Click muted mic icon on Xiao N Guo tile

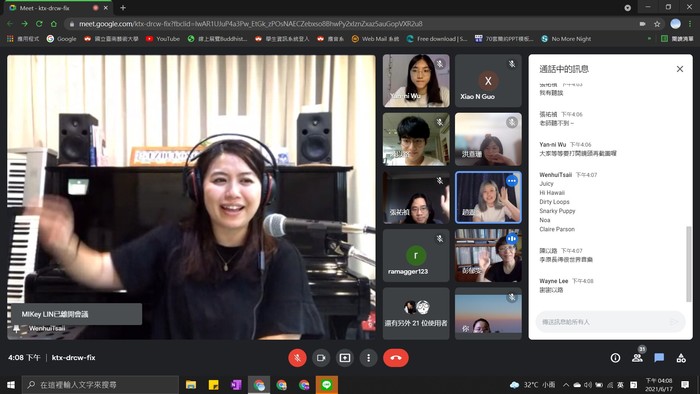512,64
